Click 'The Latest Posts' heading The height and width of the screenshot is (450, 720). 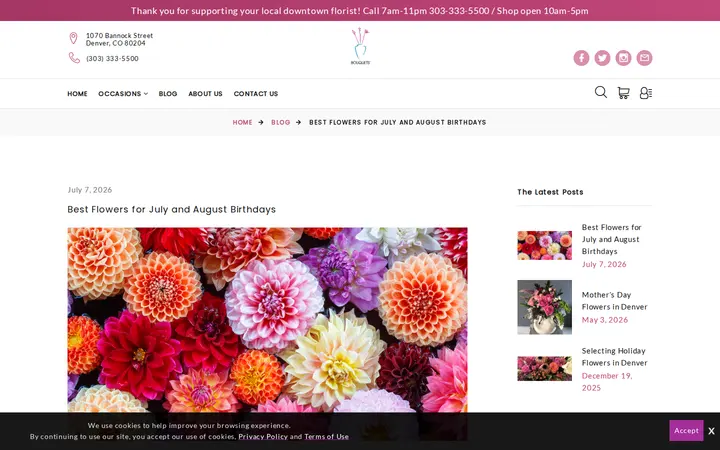pos(550,192)
